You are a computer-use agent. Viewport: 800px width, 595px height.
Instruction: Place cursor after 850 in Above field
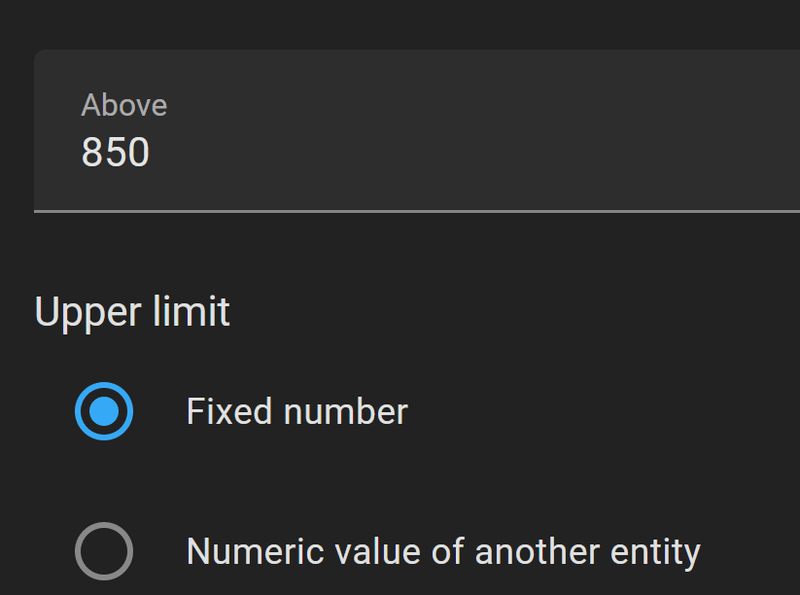point(152,152)
